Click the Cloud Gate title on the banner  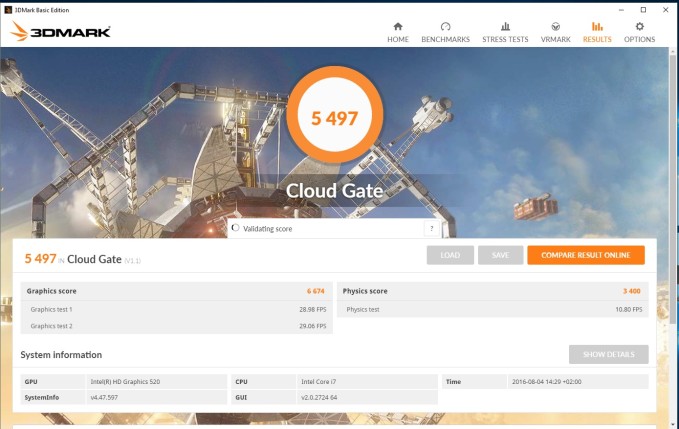[x=335, y=191]
